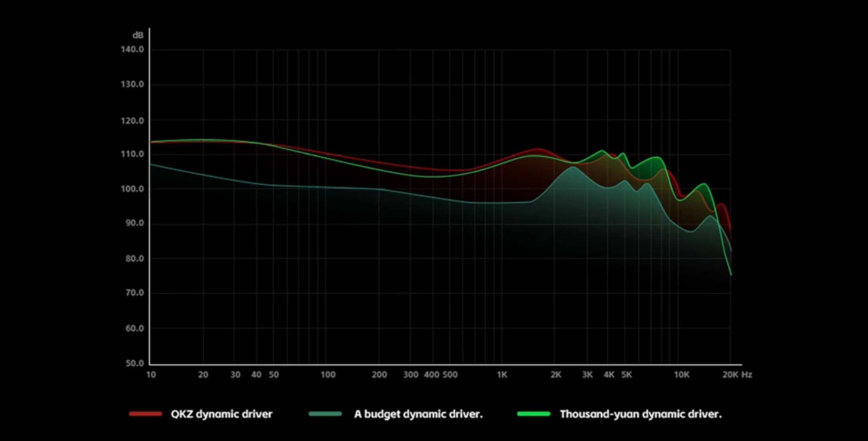Select the 'Thousand-yuan dynamic driver.' legend label
This screenshot has width=868, height=441.
click(641, 414)
